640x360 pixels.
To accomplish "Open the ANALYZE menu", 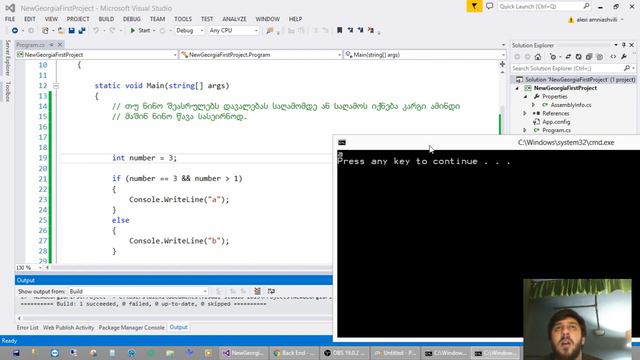I will pos(234,19).
